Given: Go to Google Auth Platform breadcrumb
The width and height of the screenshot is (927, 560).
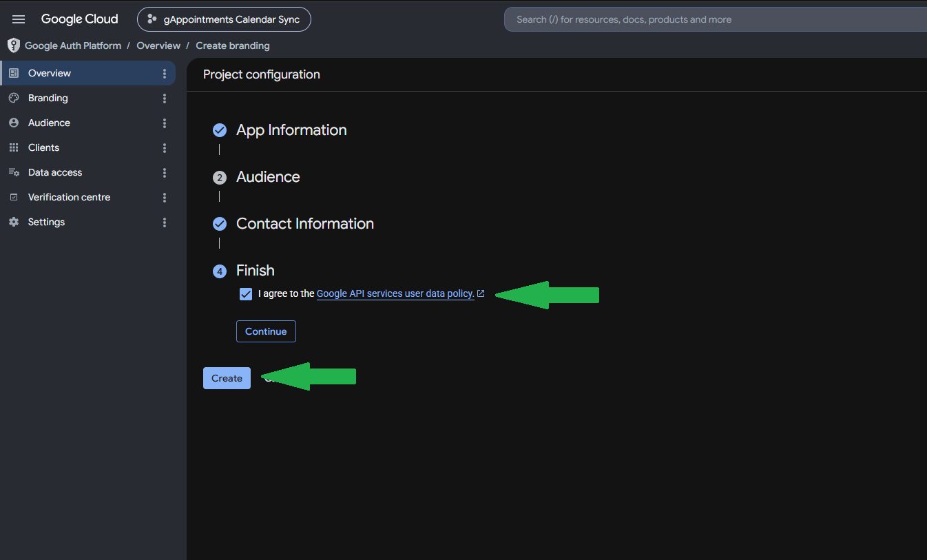Looking at the screenshot, I should point(73,45).
